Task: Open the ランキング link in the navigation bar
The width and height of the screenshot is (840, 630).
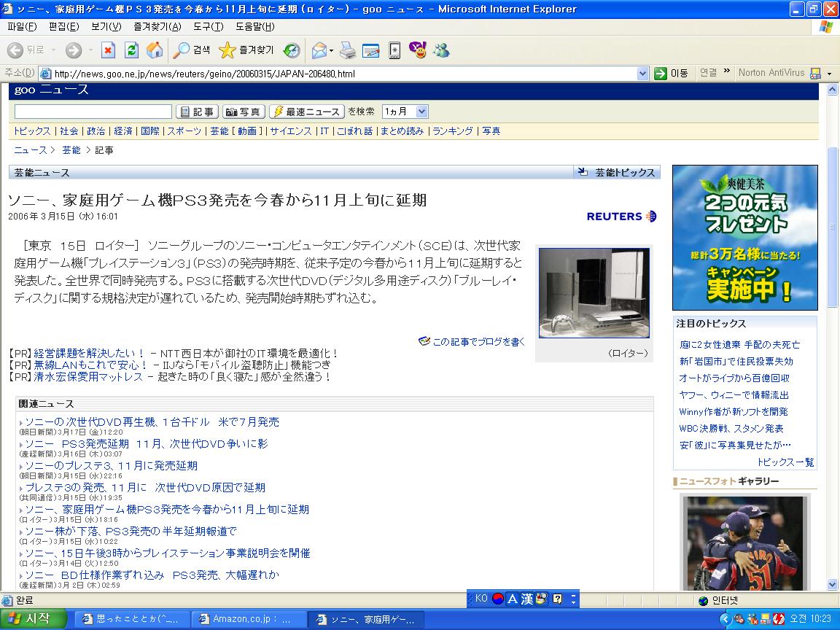Action: 453,131
